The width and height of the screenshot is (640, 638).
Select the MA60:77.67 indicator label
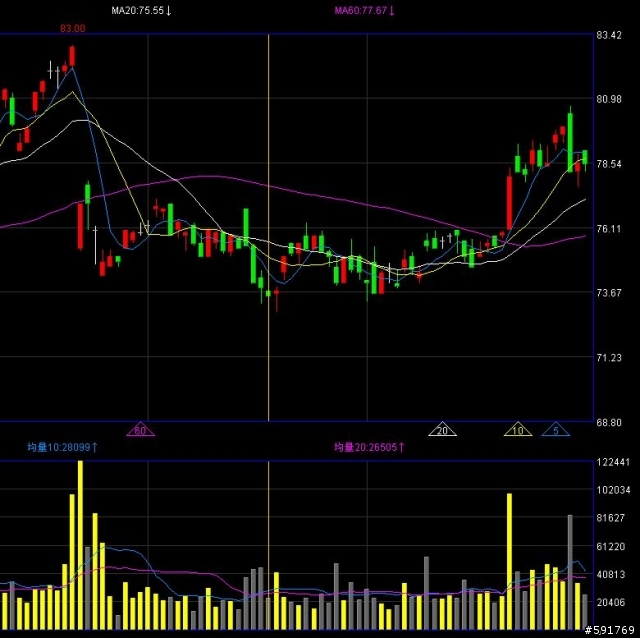pos(364,11)
